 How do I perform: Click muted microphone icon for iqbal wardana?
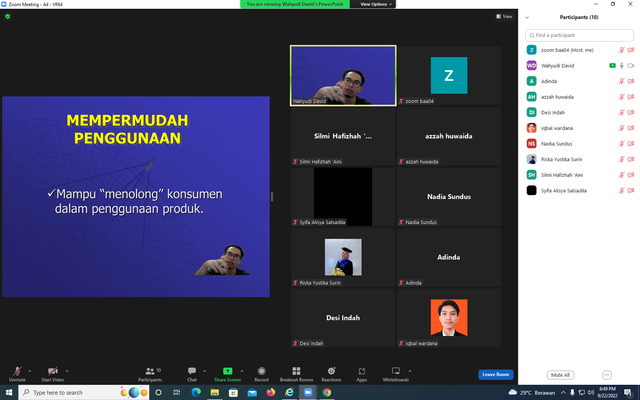(621, 128)
